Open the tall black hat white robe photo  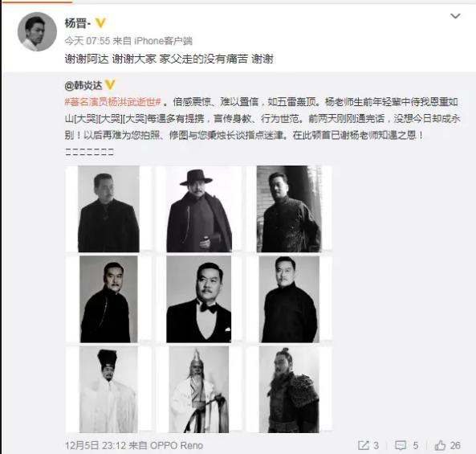click(x=108, y=390)
